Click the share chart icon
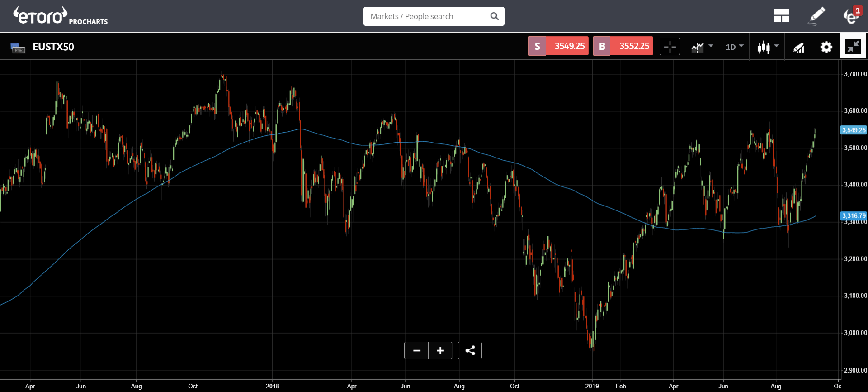This screenshot has height=392, width=868. [x=470, y=350]
